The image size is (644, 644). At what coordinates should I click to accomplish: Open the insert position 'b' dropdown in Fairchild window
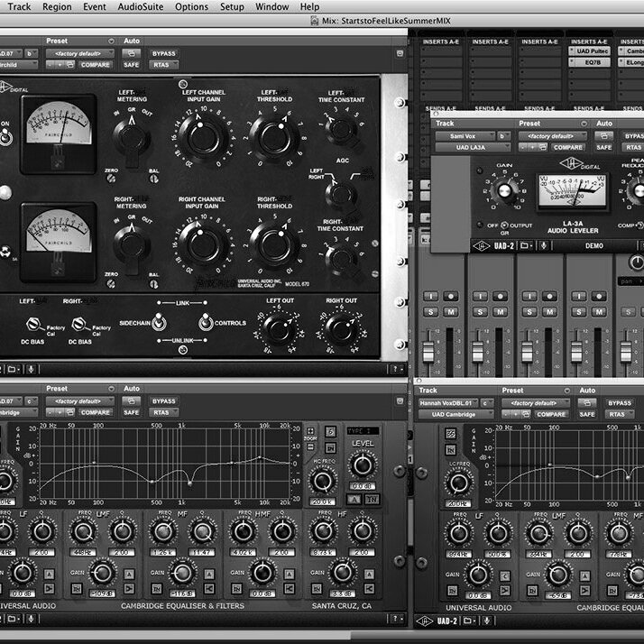pos(32,53)
